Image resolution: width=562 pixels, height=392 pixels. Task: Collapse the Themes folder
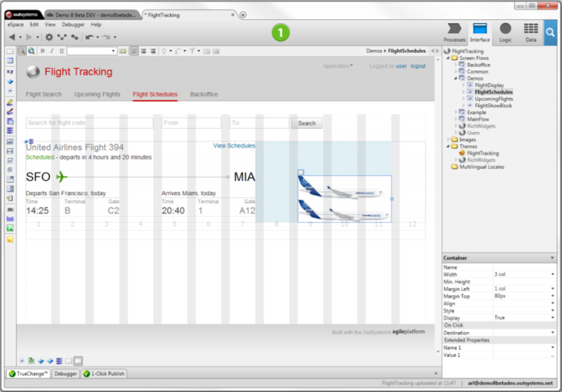point(448,146)
